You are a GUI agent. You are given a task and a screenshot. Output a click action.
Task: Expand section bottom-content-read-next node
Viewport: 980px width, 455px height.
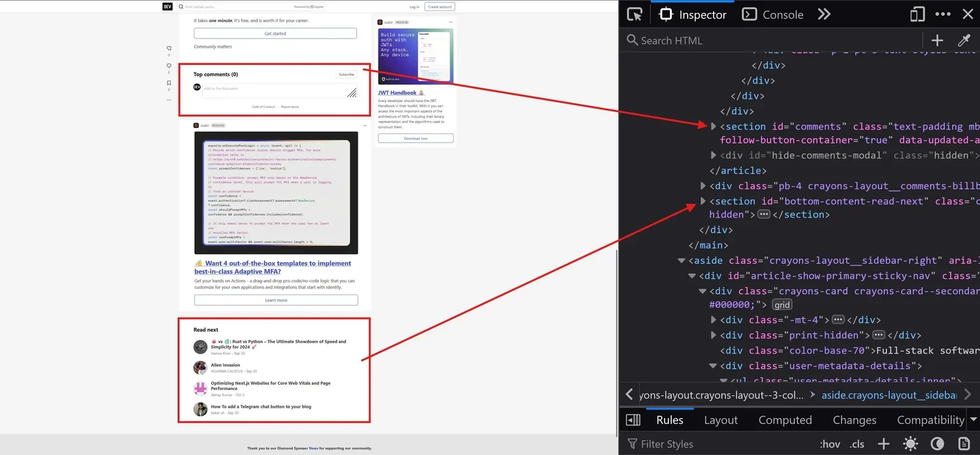tap(703, 201)
